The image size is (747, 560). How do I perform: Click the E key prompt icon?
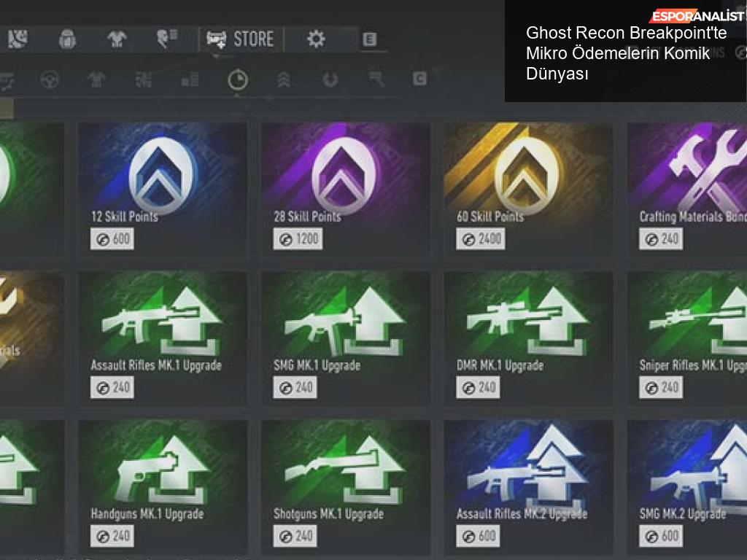coord(370,39)
